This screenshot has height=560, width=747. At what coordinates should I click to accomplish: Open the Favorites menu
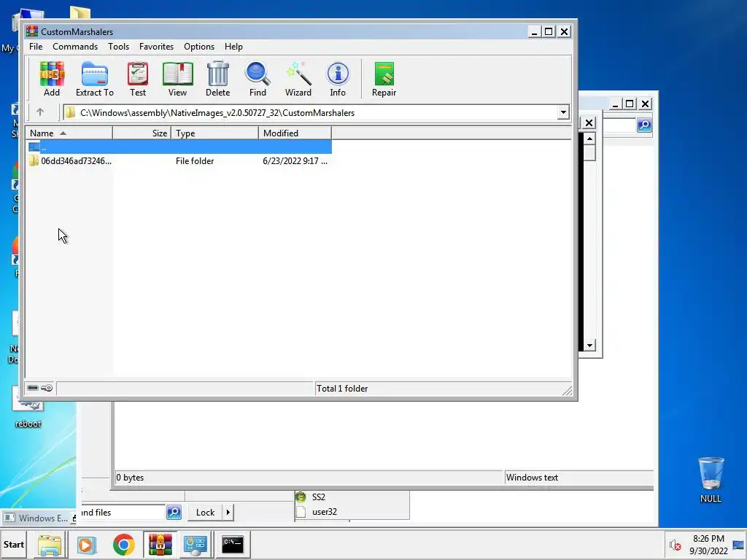click(156, 47)
